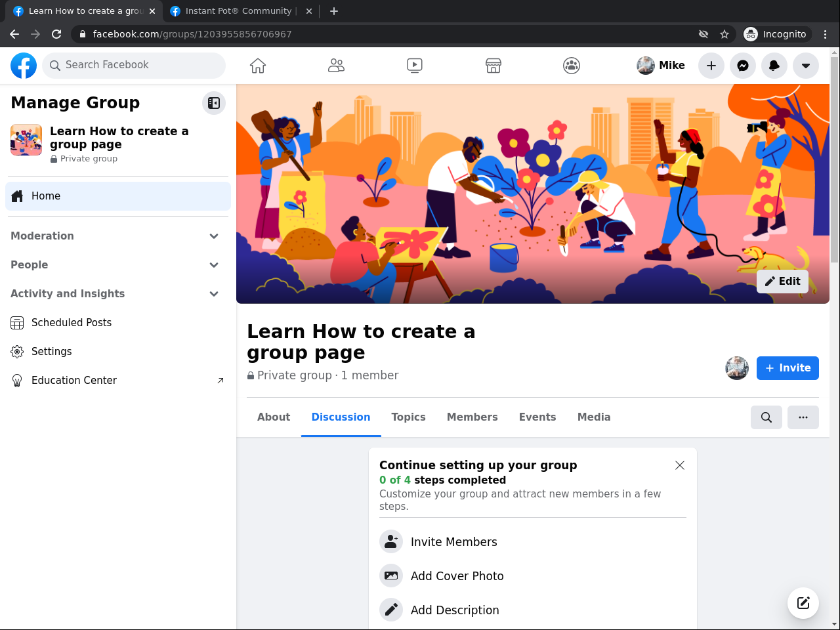Click the Invite Members person icon
This screenshot has height=630, width=840.
[391, 542]
